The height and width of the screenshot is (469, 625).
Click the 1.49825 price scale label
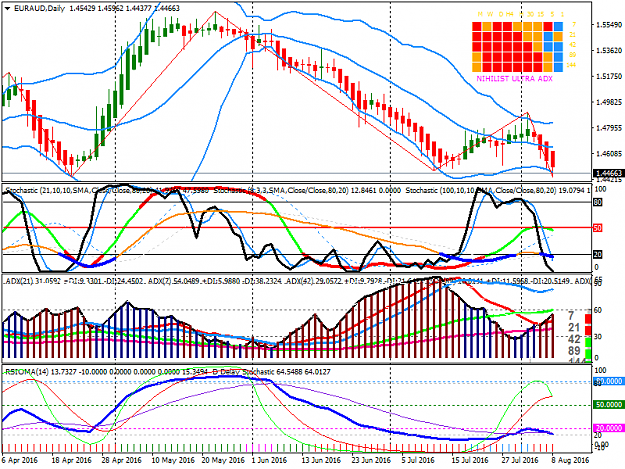pyautogui.click(x=609, y=102)
